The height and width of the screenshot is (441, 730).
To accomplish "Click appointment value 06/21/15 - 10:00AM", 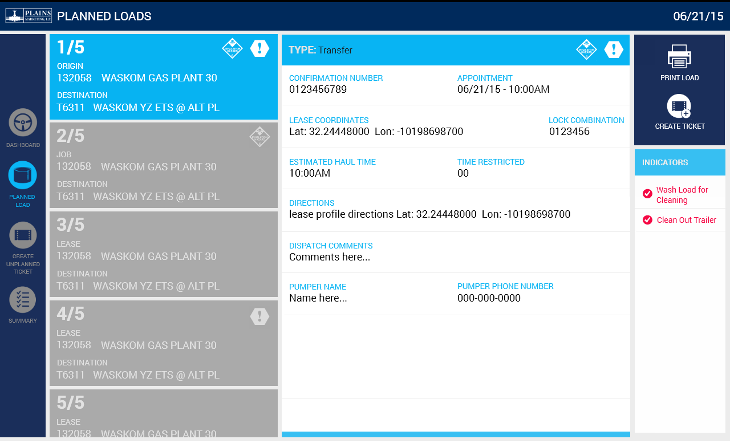I will click(503, 89).
